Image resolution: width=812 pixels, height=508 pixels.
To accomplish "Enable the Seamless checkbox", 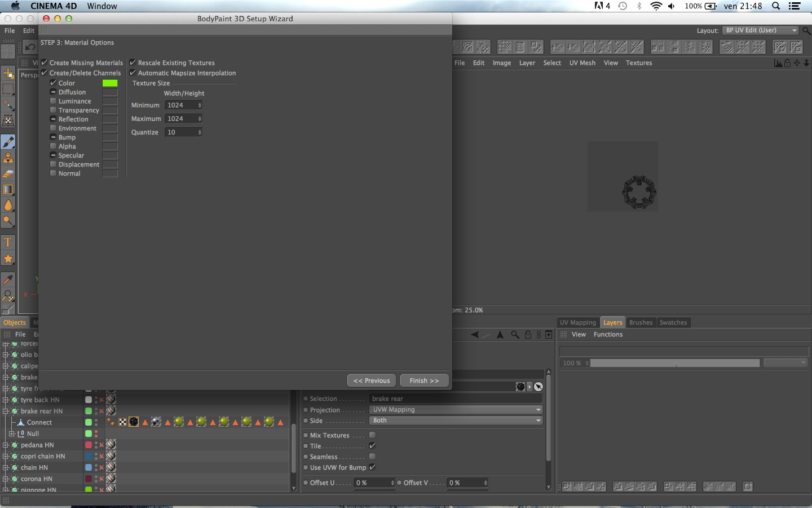I will click(x=372, y=457).
